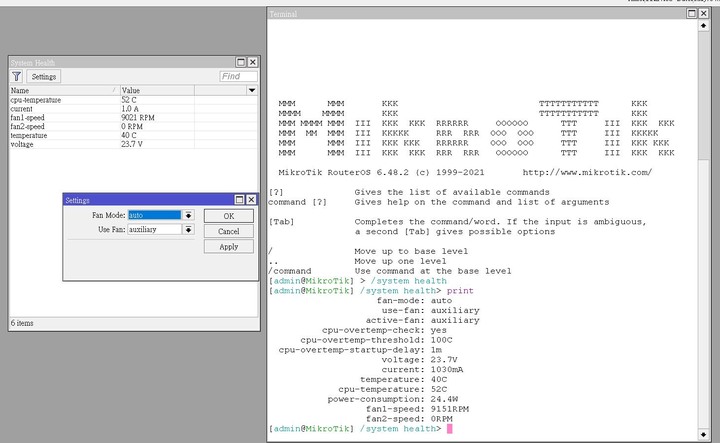This screenshot has height=443, width=720.
Task: Select the current row
Action: [x=133, y=109]
